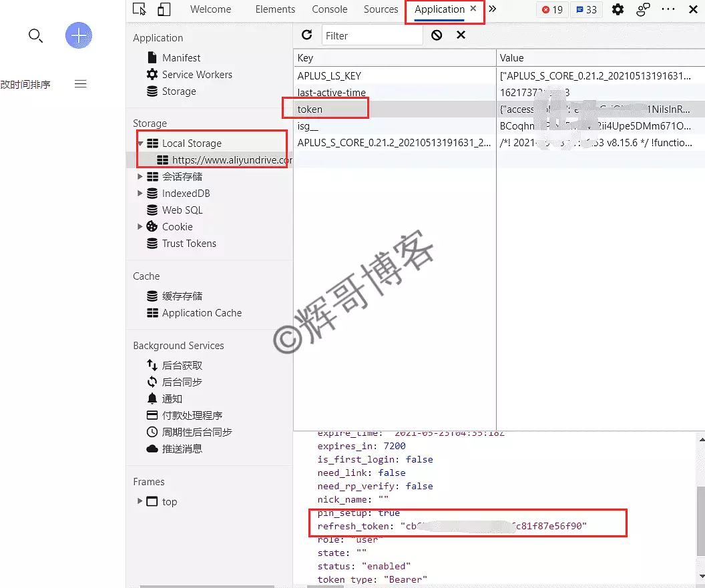The height and width of the screenshot is (588, 705).
Task: Refresh the storage table
Action: [306, 35]
